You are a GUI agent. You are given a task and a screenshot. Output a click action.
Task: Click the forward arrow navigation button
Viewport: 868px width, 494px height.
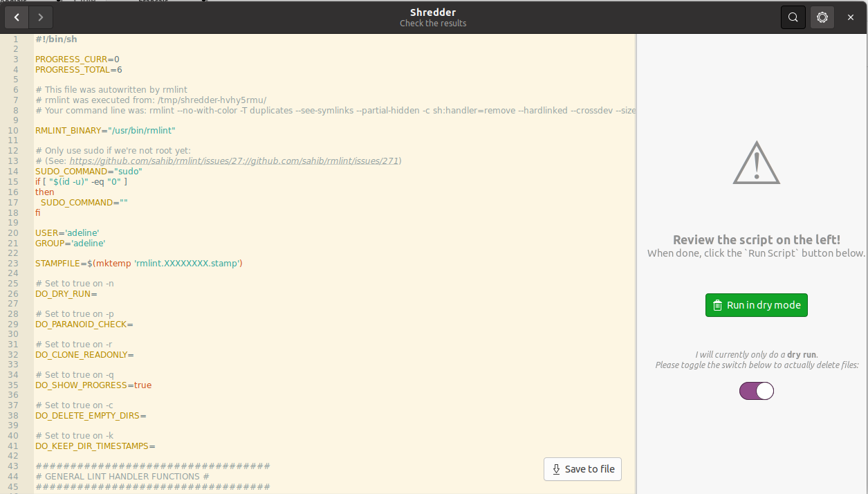41,17
